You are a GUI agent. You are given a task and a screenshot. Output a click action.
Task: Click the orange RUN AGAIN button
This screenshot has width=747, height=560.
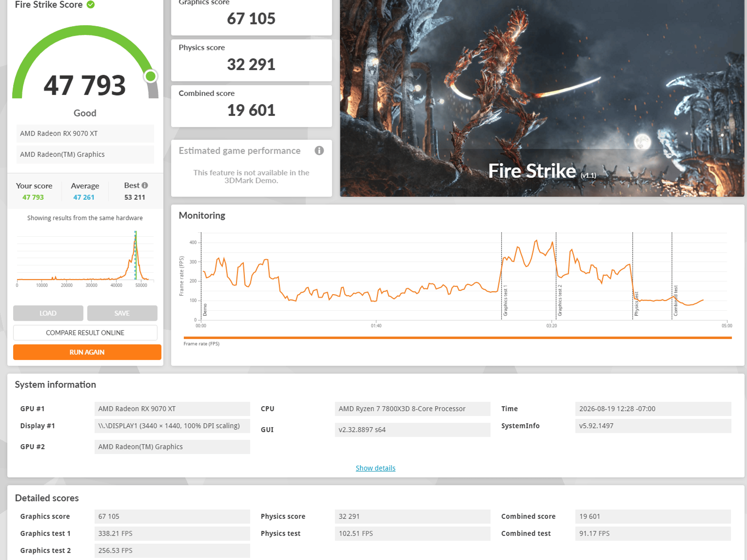pos(87,352)
